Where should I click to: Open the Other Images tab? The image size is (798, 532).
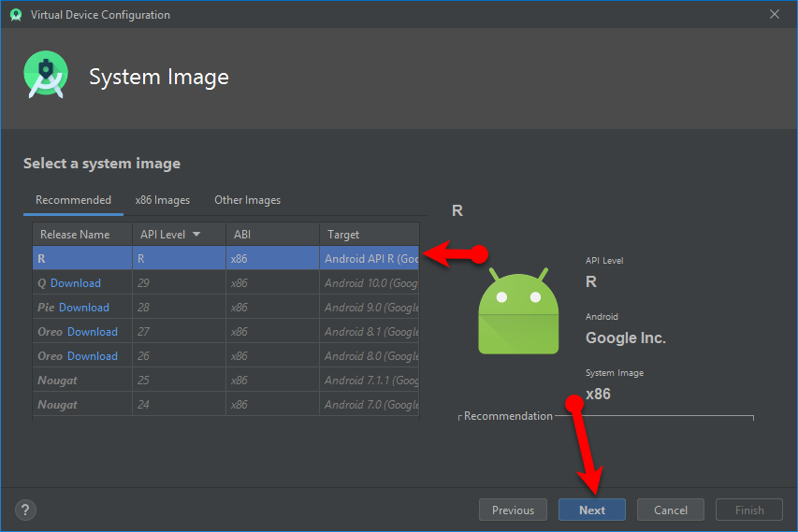coord(247,200)
